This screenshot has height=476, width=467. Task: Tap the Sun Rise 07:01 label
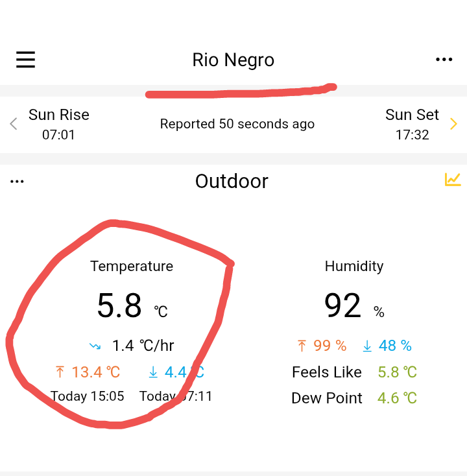tap(59, 125)
